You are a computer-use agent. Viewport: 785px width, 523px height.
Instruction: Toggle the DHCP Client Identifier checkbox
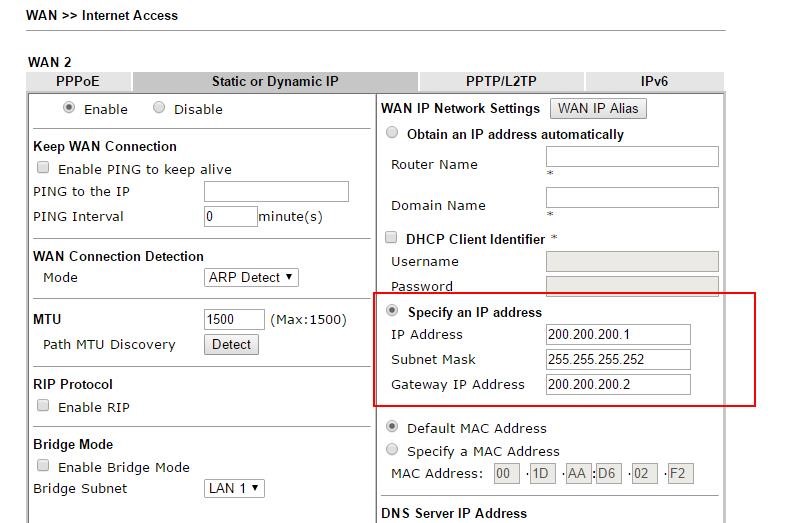[x=392, y=238]
